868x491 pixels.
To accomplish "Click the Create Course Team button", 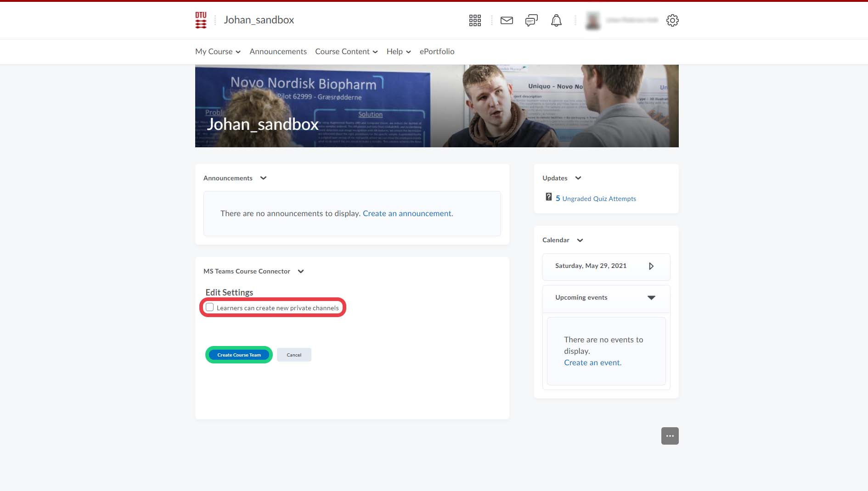I will (x=239, y=355).
